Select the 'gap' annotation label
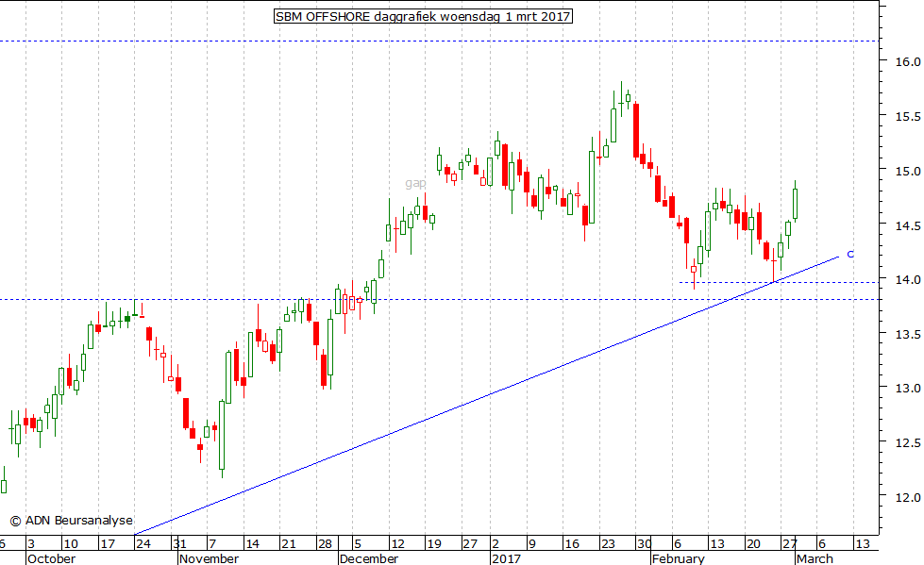This screenshot has height=565, width=924. coord(415,184)
